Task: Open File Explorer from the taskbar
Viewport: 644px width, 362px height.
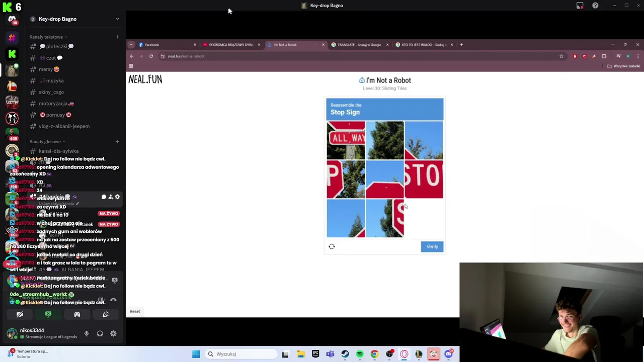Action: [x=300, y=354]
